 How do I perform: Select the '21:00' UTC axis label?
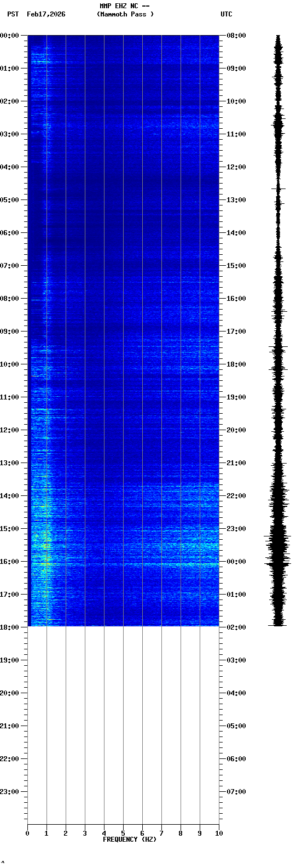236,463
